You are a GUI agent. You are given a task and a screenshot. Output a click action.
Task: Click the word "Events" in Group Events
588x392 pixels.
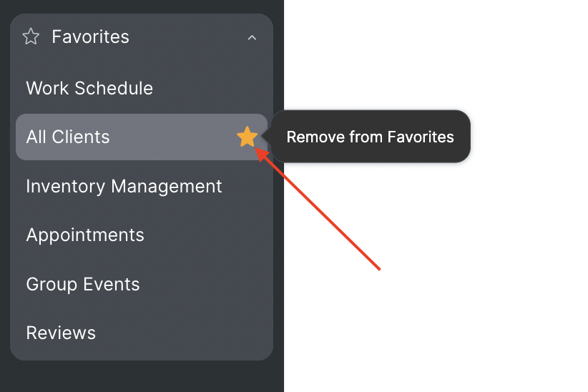click(111, 284)
